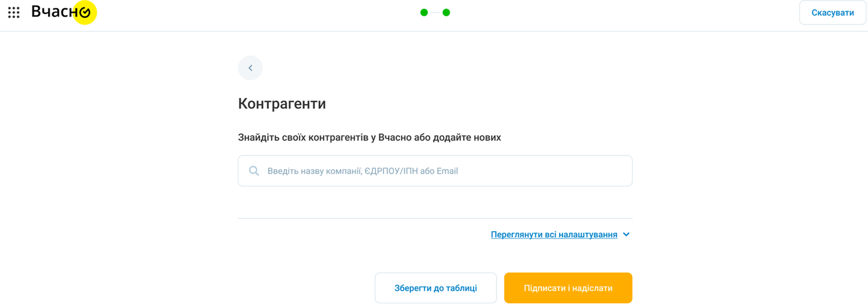Select the first green progress step dot

click(x=424, y=13)
